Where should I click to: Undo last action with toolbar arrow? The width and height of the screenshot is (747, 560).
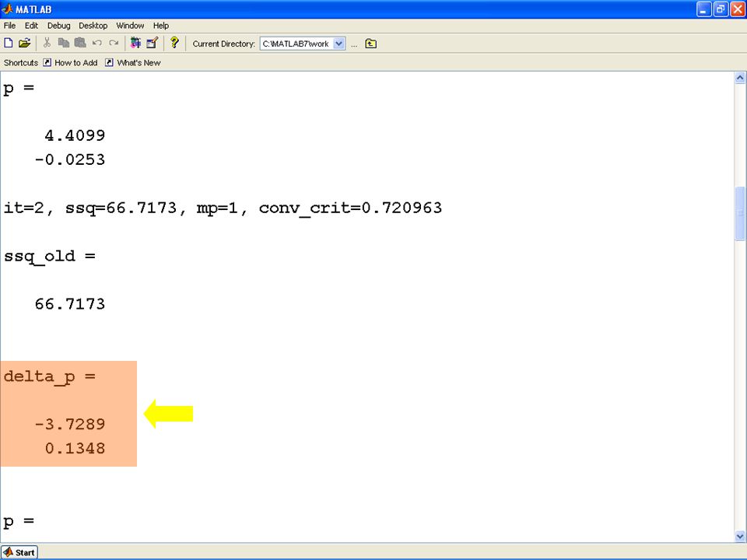coord(96,44)
